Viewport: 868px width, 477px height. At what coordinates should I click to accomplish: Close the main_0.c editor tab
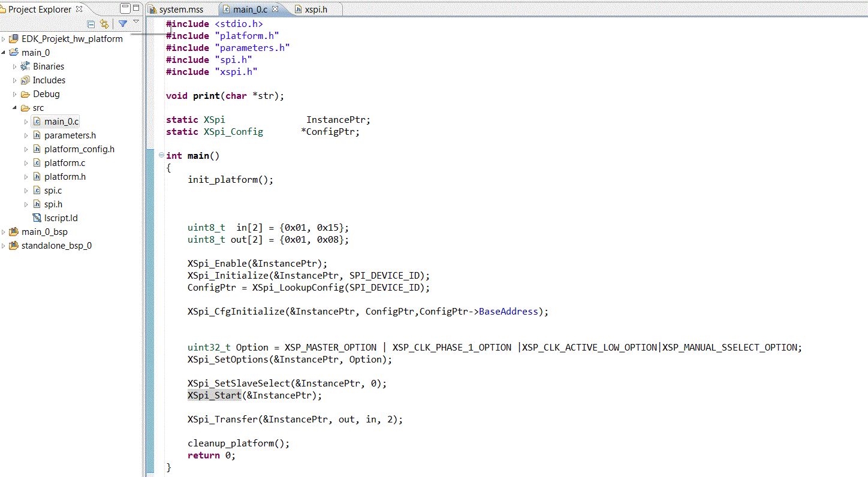click(275, 10)
